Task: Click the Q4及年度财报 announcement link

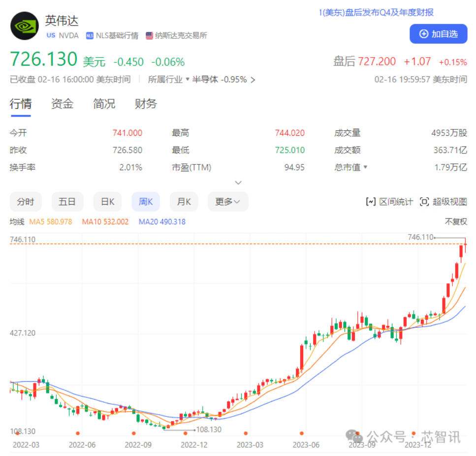Action: [376, 12]
